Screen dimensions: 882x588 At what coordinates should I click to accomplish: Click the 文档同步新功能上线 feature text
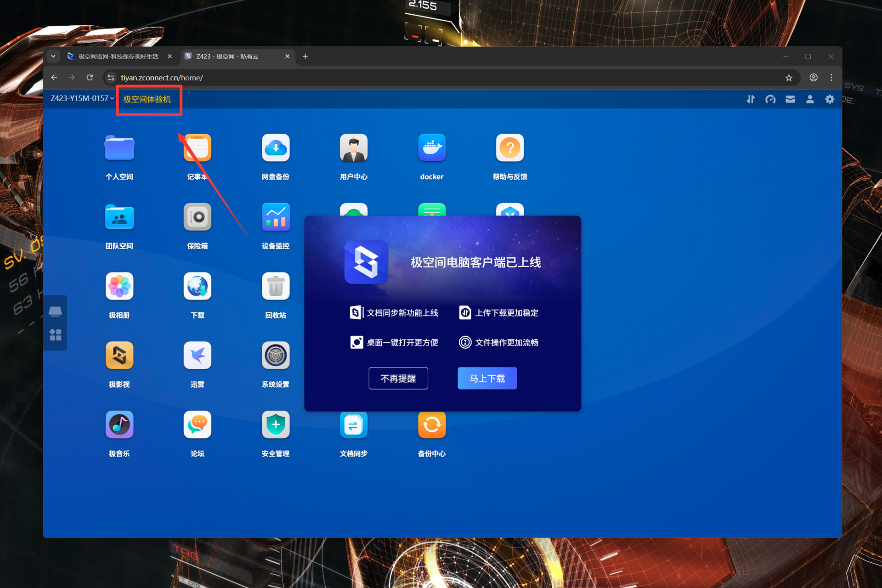402,313
